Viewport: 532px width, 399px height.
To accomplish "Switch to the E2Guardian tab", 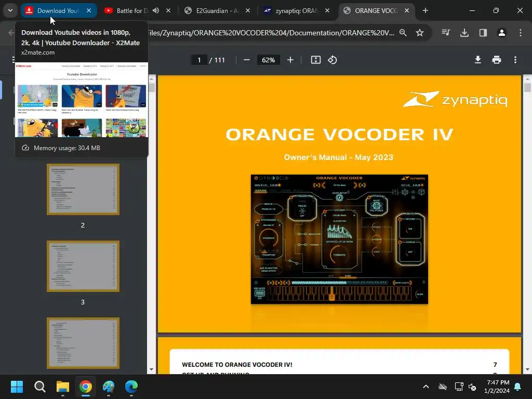I will tap(217, 10).
